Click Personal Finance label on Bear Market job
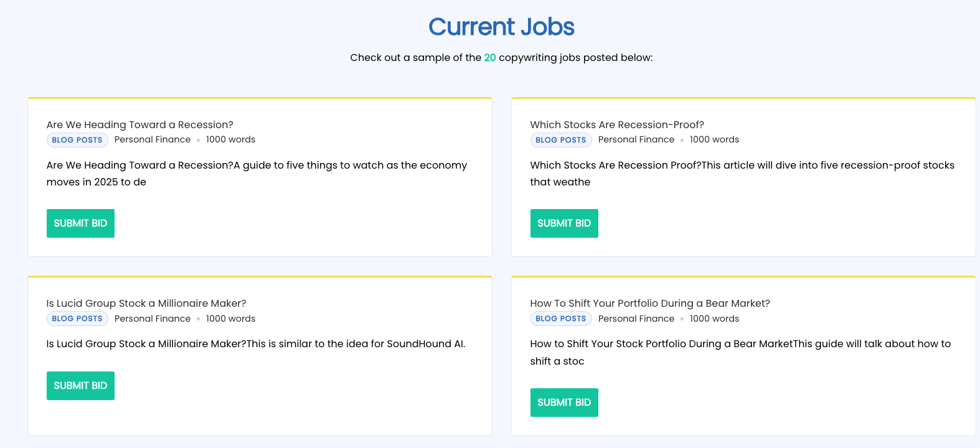 coord(636,319)
